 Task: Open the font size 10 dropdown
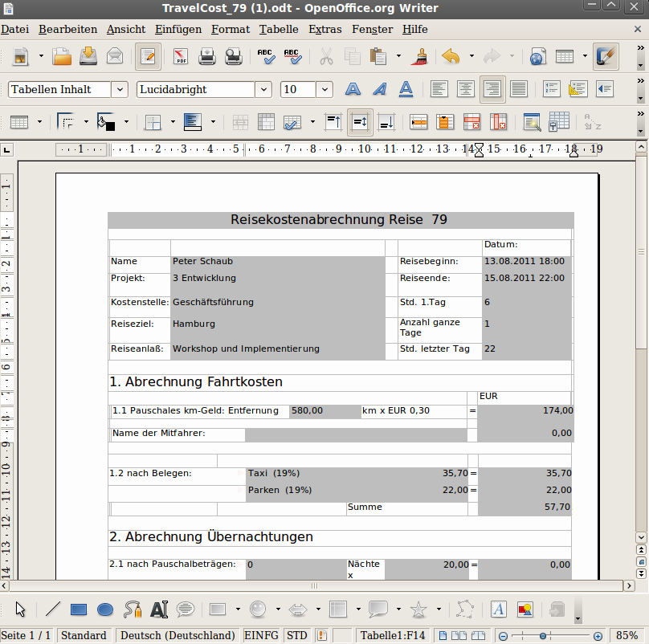pos(324,89)
